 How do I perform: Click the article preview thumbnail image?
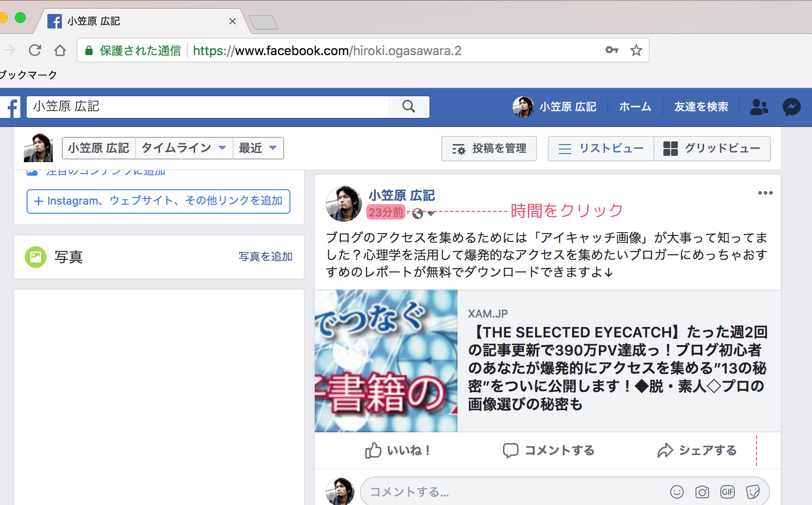click(386, 361)
